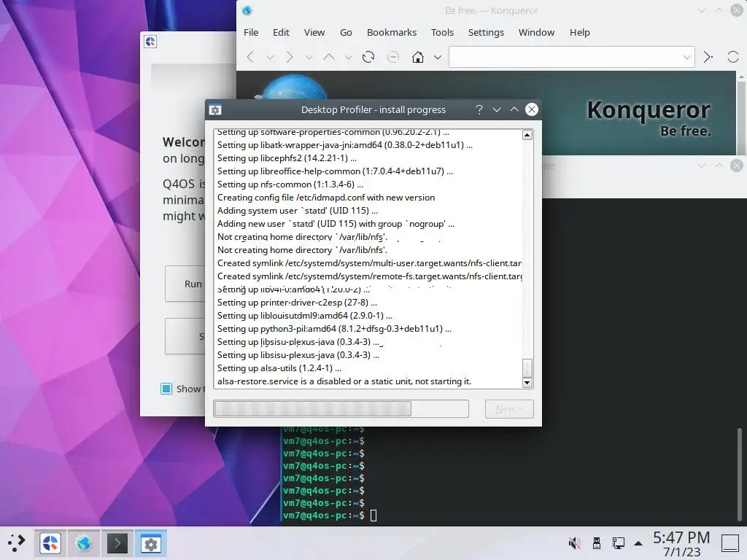Expand up-level history dropdown arrow

(x=348, y=58)
